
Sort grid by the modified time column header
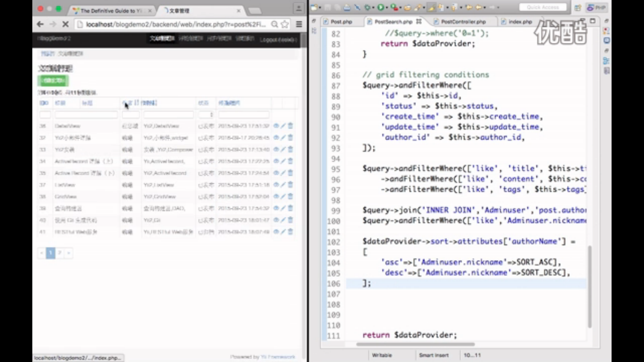[x=229, y=103]
